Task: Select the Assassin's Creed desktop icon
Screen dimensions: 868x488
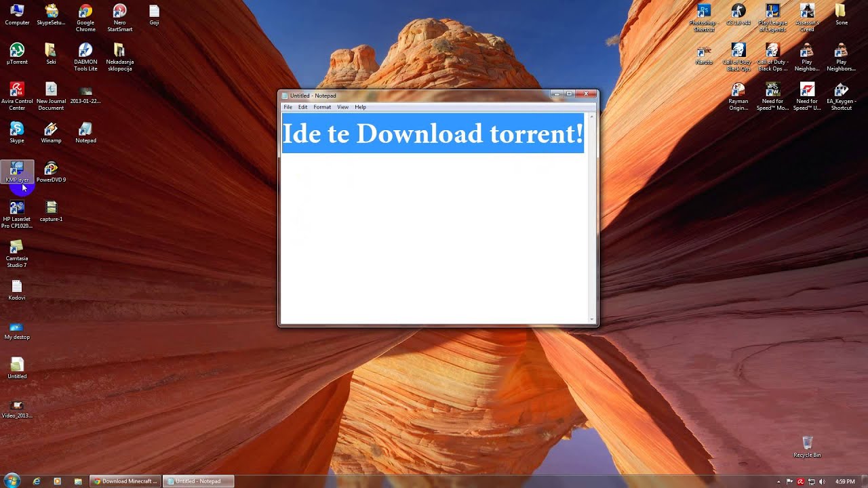Action: pos(807,18)
